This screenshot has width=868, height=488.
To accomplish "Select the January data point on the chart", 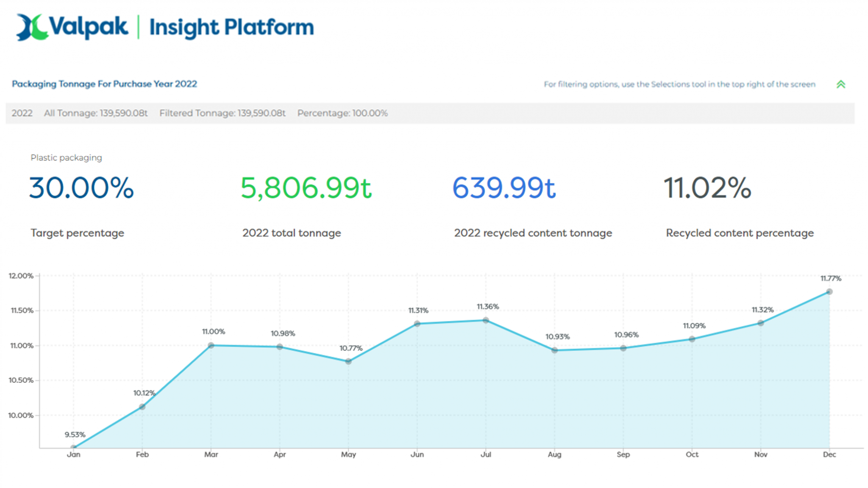I will (x=74, y=446).
